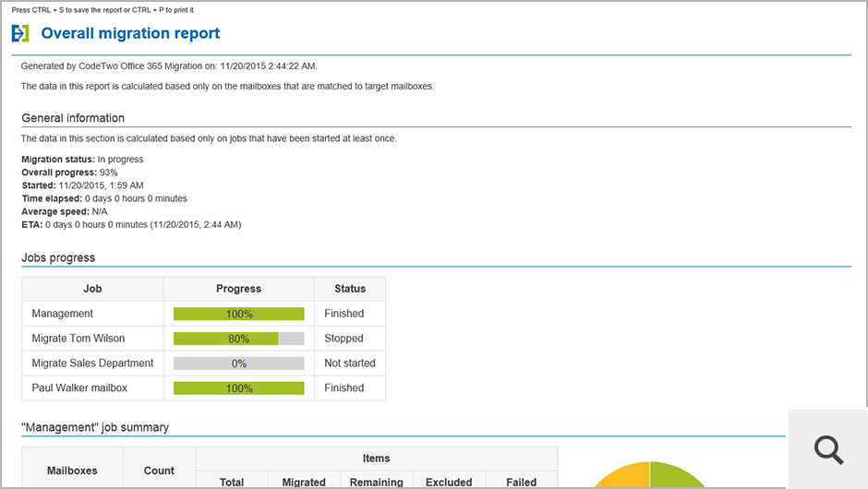
Task: Click the ETA line
Action: (132, 225)
